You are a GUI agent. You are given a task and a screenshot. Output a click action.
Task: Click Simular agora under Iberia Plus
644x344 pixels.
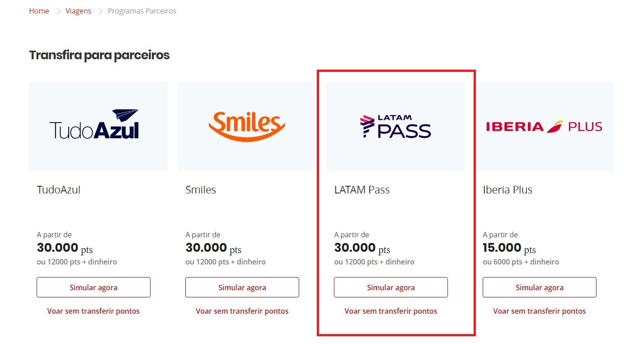click(x=540, y=287)
